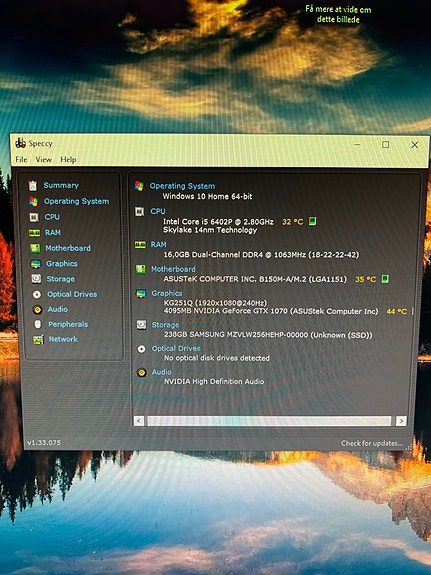The image size is (431, 575).
Task: Click the NVIDIA GeForce GTX 1070 line
Action: pyautogui.click(x=270, y=311)
